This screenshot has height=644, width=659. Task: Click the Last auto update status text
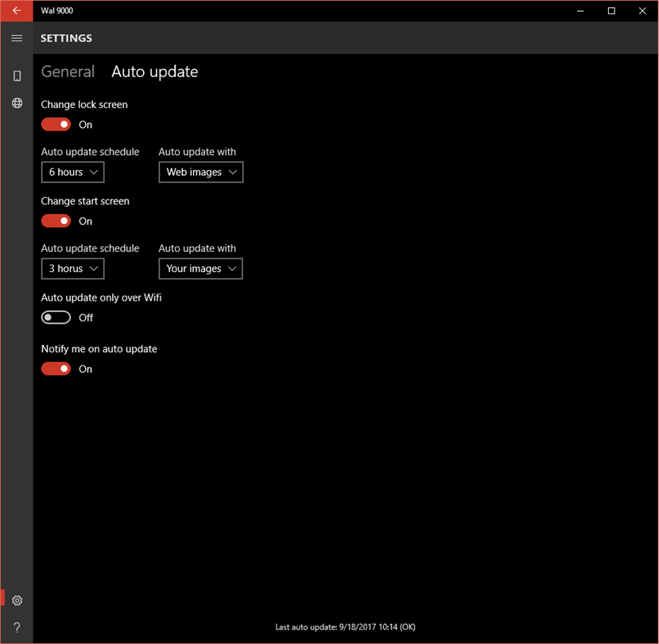(x=345, y=627)
